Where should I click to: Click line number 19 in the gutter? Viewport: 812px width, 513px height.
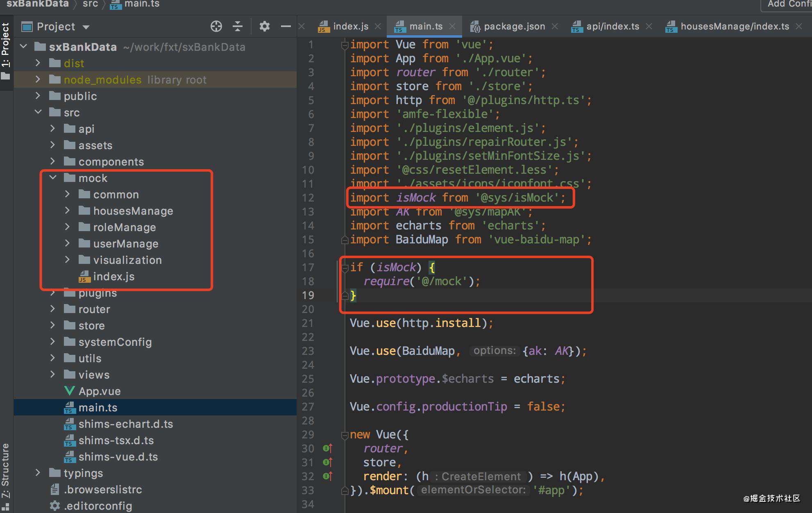pyautogui.click(x=308, y=295)
